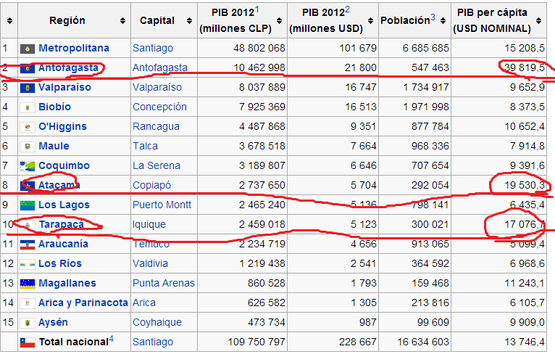555x362 pixels.
Task: Follow the Talca capital link
Action: [145, 146]
